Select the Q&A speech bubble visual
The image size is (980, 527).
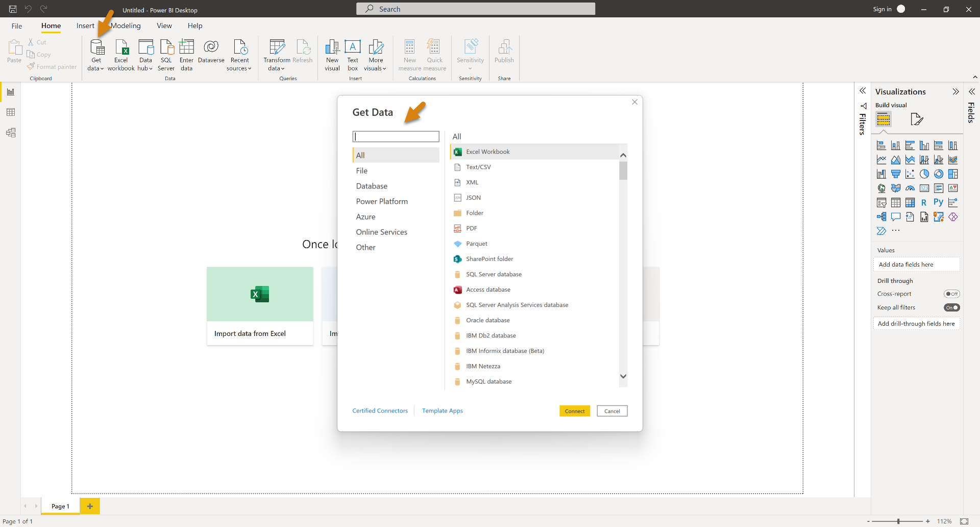pyautogui.click(x=896, y=217)
